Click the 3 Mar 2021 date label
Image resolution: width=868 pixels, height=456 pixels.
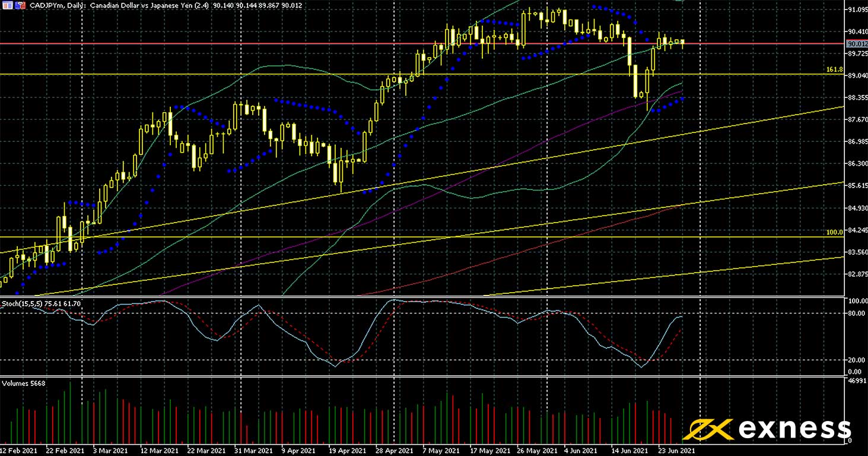[110, 451]
